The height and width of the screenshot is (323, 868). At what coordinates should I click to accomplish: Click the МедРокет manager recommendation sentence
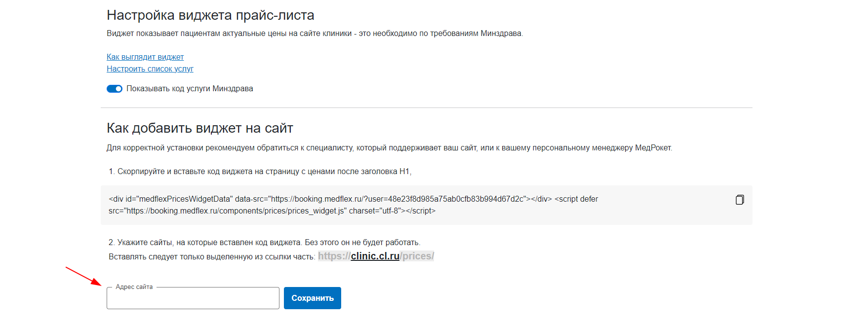(390, 148)
